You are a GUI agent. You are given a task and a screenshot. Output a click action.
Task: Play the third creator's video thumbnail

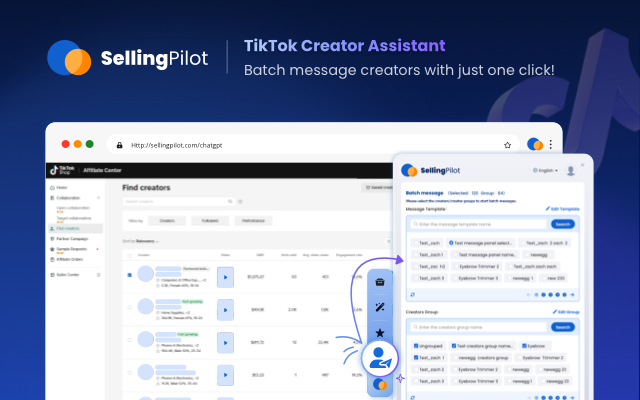[x=225, y=343]
